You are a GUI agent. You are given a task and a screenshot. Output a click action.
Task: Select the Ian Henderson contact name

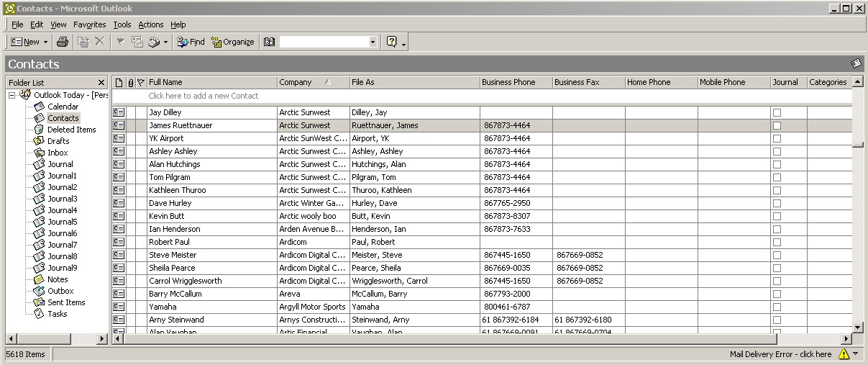175,229
